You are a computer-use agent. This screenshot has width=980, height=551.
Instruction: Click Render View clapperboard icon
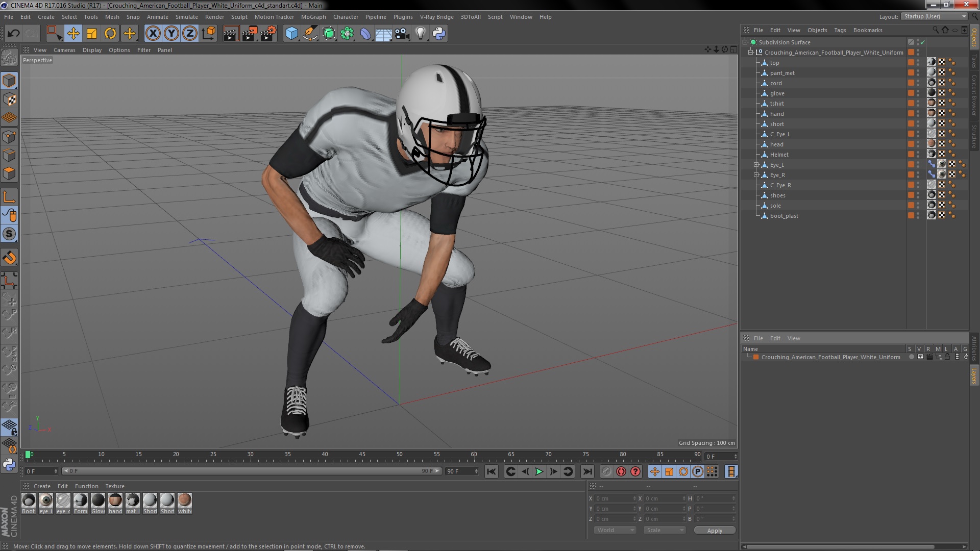(231, 34)
